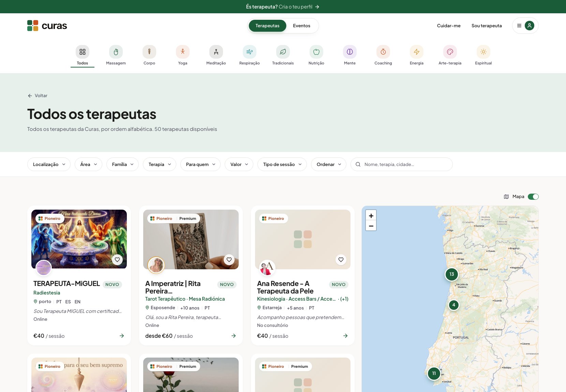Open the Nutrição apple icon
The height and width of the screenshot is (392, 566).
[x=316, y=52]
